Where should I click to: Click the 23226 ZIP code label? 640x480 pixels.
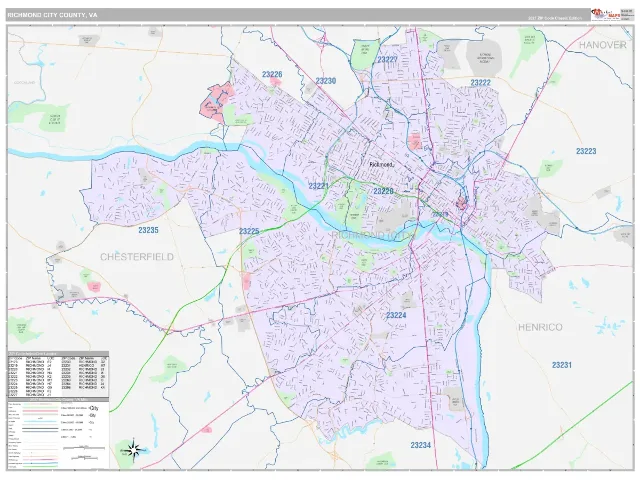pyautogui.click(x=272, y=74)
